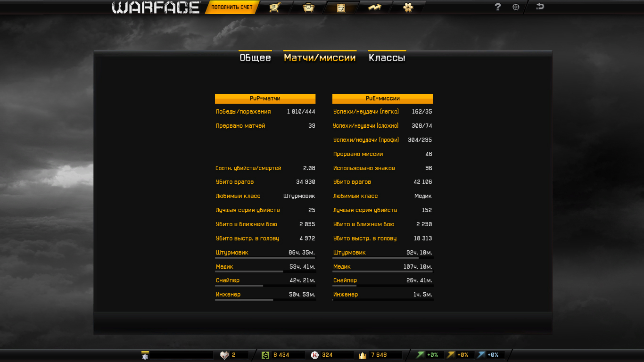Switch to the Общее tab
This screenshot has height=362, width=644.
(x=255, y=58)
